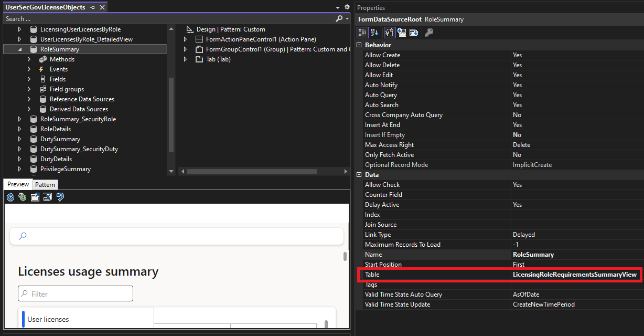The width and height of the screenshot is (644, 336).
Task: Click the magnifier search icon in search bar
Action: [339, 18]
